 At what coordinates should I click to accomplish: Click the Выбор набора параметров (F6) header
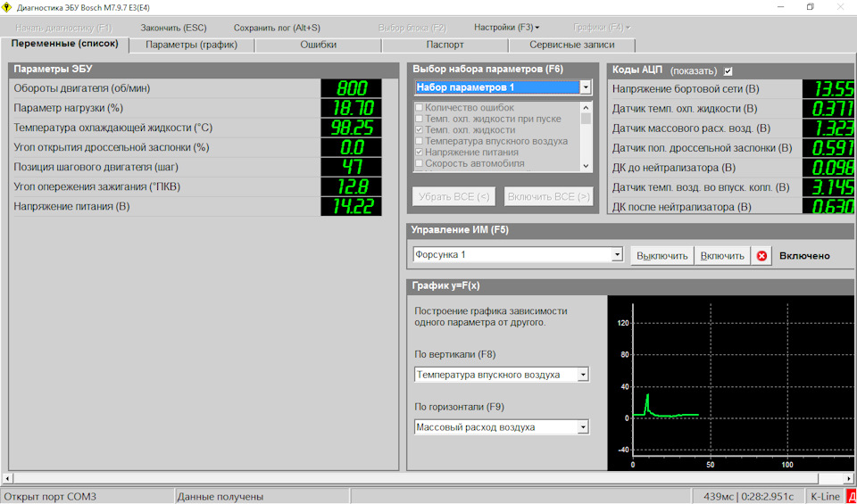(x=503, y=70)
